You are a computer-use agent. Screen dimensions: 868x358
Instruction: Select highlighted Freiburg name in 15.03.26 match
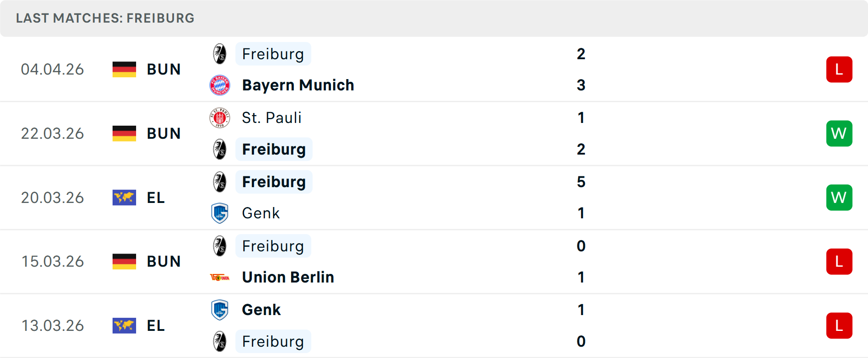click(273, 246)
